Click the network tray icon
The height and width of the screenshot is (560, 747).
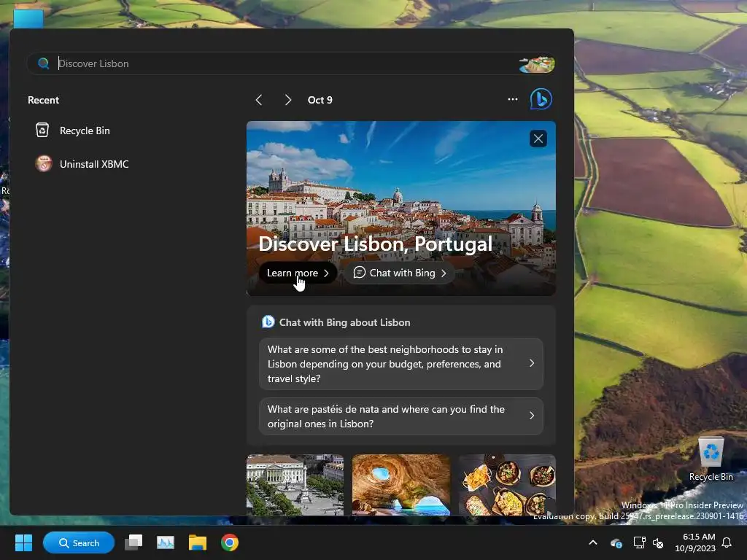(639, 542)
